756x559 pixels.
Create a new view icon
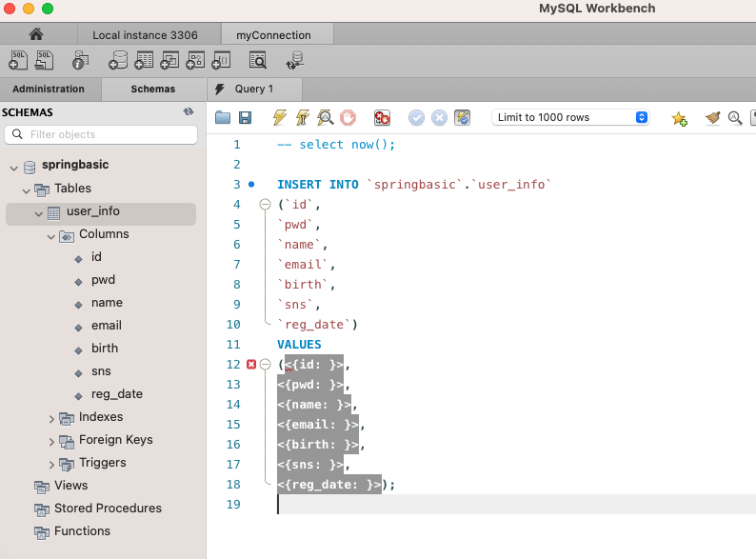(x=169, y=61)
